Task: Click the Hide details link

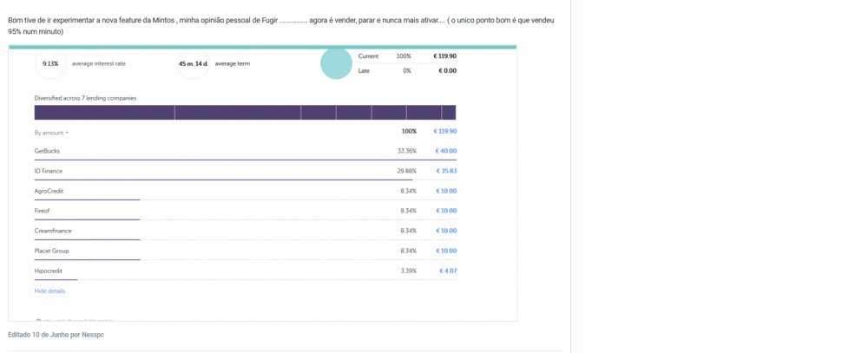Action: [49, 291]
